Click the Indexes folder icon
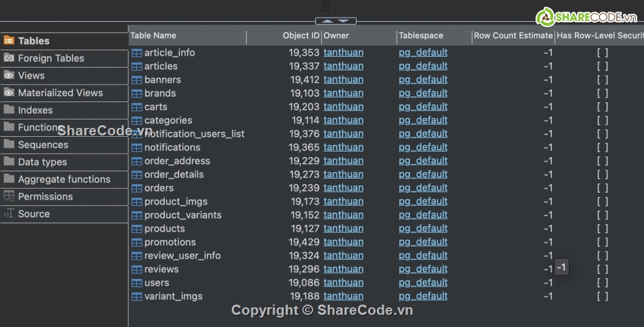 point(9,109)
